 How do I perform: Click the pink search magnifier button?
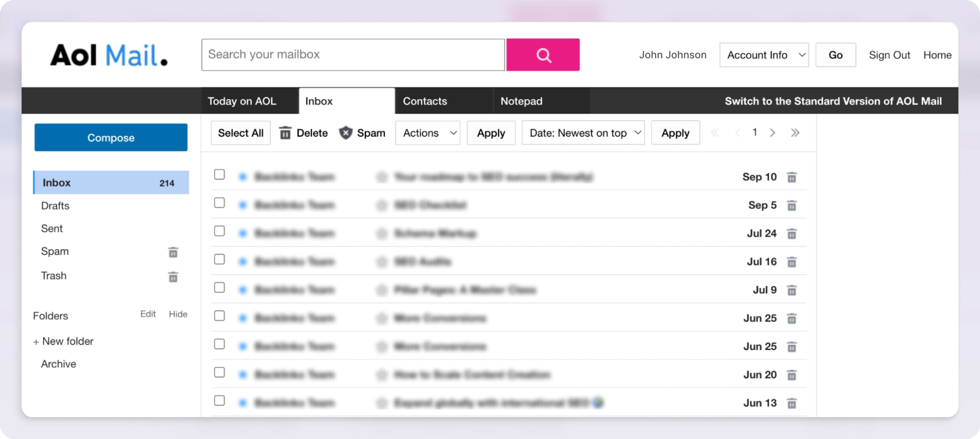tap(543, 55)
